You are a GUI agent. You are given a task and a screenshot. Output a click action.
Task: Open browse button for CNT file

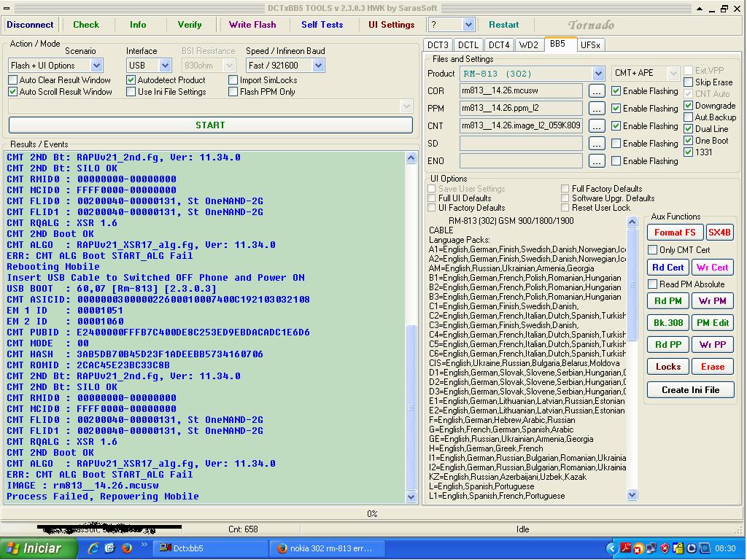tap(597, 126)
